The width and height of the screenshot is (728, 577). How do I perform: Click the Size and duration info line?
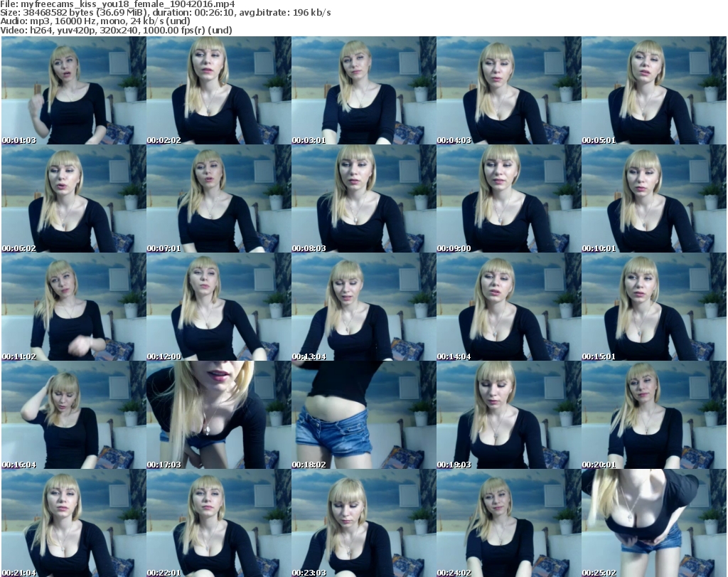(166, 13)
